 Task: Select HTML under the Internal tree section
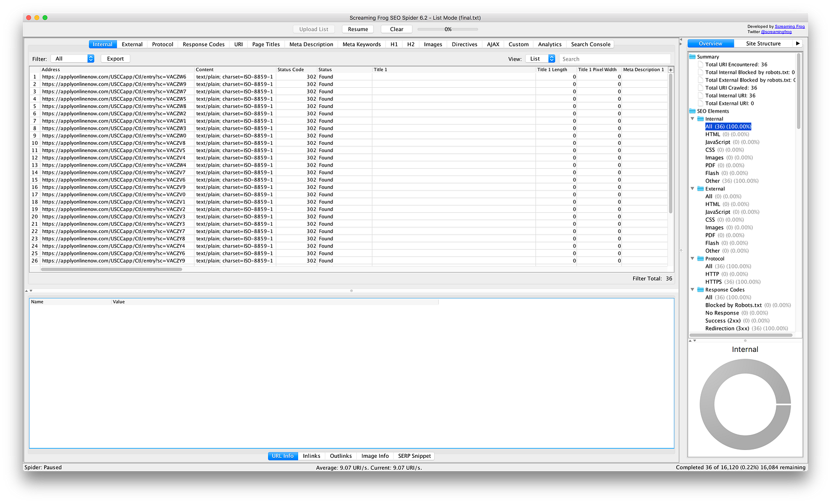coord(727,134)
